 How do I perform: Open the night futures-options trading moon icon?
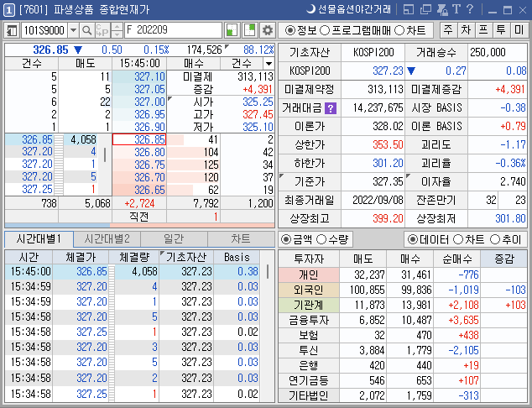click(310, 9)
